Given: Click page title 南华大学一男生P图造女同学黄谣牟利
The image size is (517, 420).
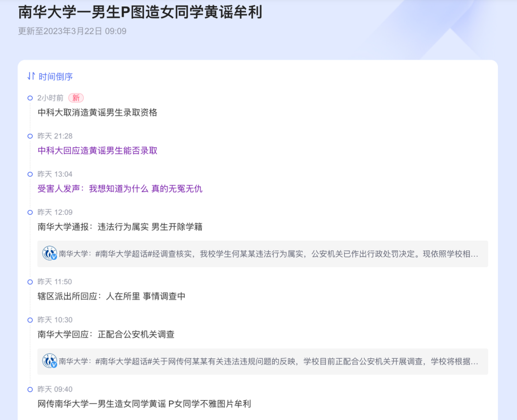Looking at the screenshot, I should point(140,12).
